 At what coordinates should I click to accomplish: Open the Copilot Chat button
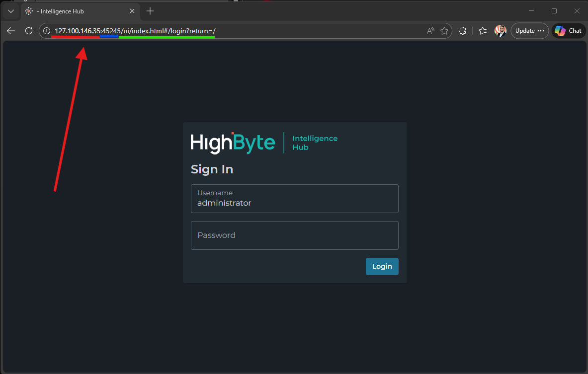(569, 31)
